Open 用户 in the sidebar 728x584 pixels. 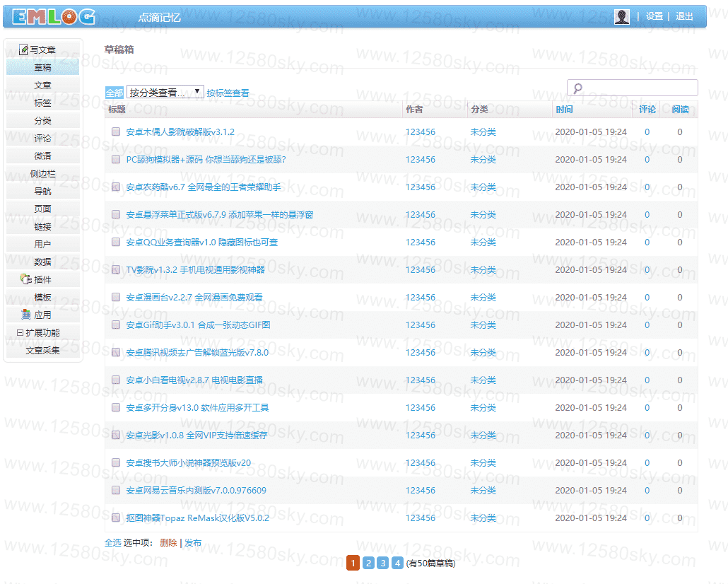point(42,244)
